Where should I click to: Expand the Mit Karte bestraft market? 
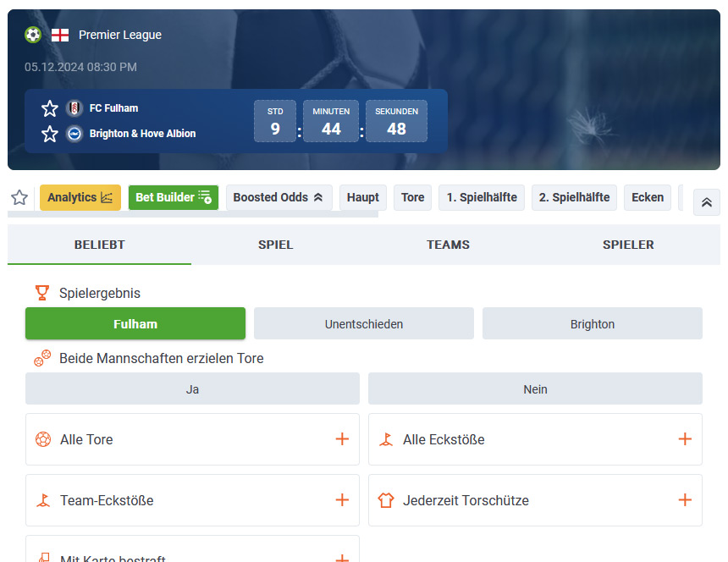click(x=342, y=559)
